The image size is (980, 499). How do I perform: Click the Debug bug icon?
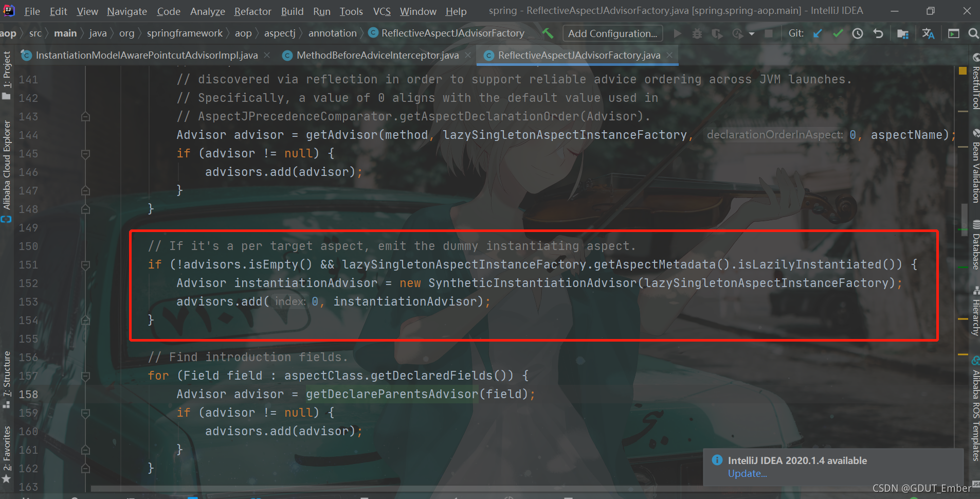click(x=697, y=33)
